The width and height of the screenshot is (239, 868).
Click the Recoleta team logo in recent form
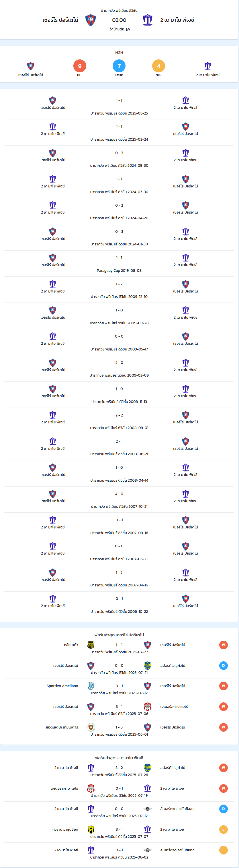tap(91, 645)
